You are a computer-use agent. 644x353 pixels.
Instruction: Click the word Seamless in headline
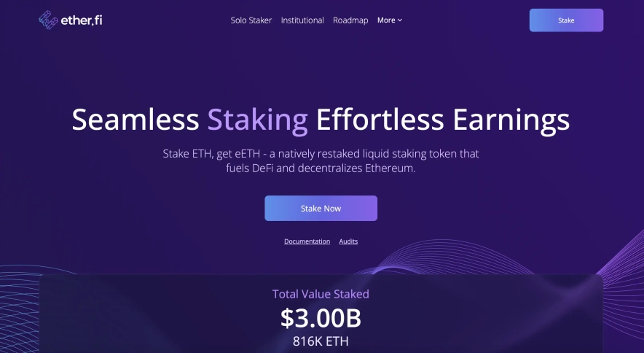coord(136,120)
